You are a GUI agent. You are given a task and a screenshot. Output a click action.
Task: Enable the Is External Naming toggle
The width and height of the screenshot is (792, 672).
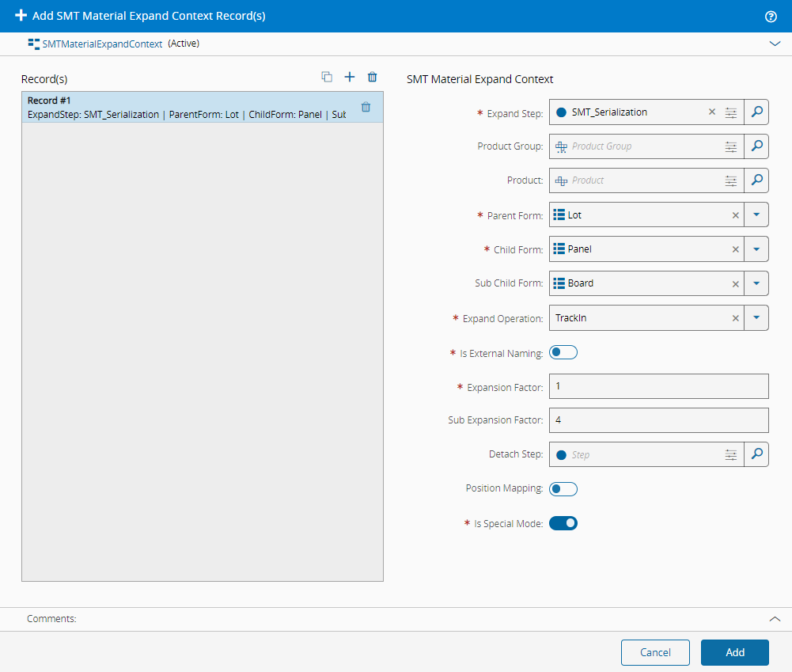click(x=563, y=353)
